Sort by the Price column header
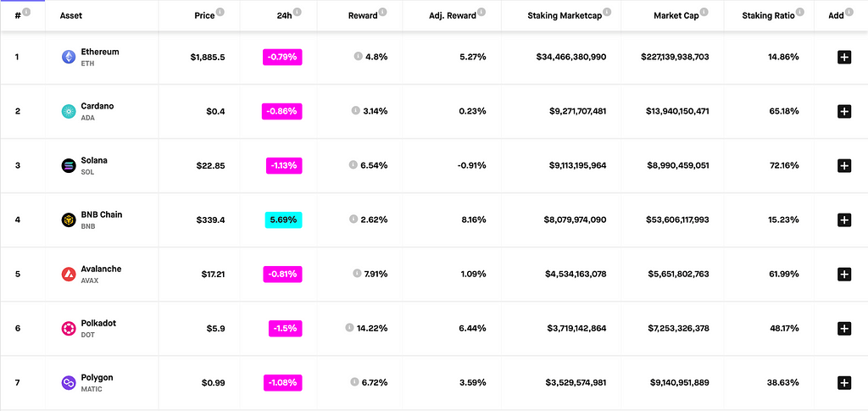868x411 pixels. 203,16
